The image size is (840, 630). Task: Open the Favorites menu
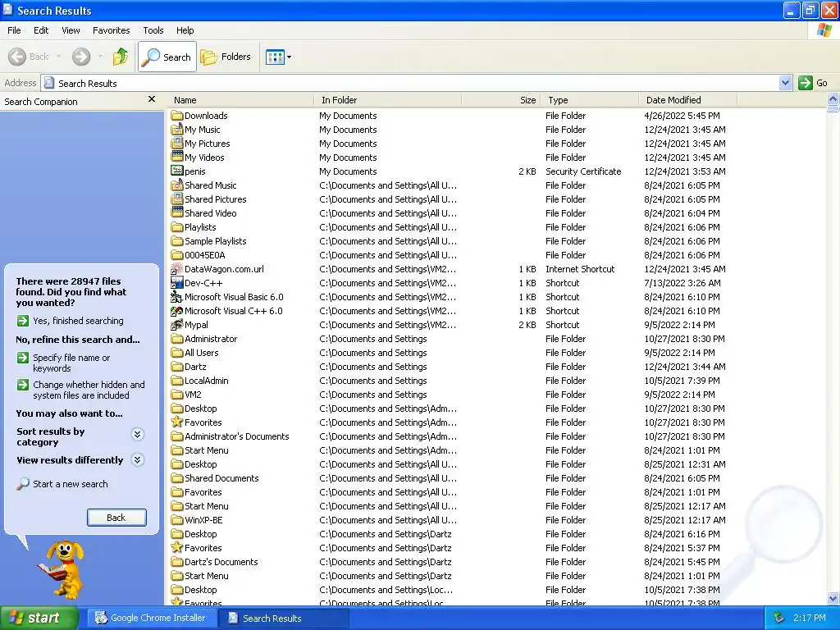click(x=111, y=30)
